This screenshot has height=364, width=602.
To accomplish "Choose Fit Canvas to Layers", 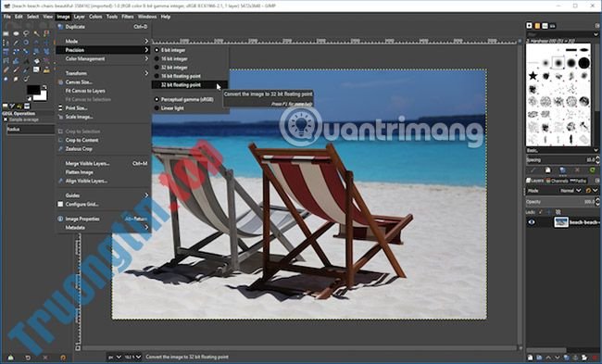I will 104,91.
